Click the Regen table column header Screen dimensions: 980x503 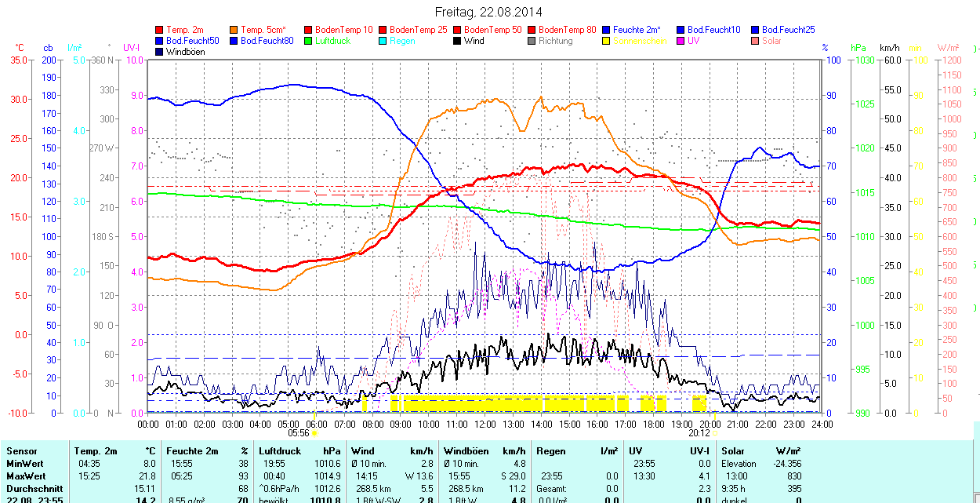coord(551,451)
